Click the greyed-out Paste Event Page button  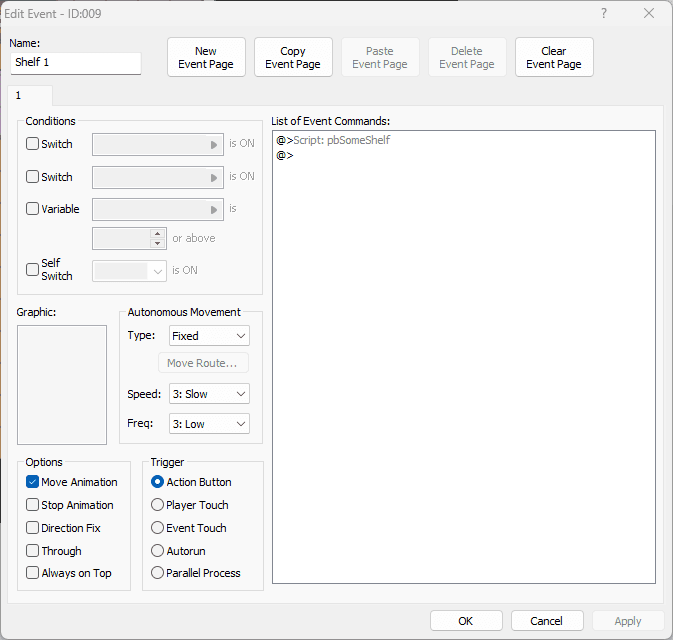pyautogui.click(x=380, y=57)
